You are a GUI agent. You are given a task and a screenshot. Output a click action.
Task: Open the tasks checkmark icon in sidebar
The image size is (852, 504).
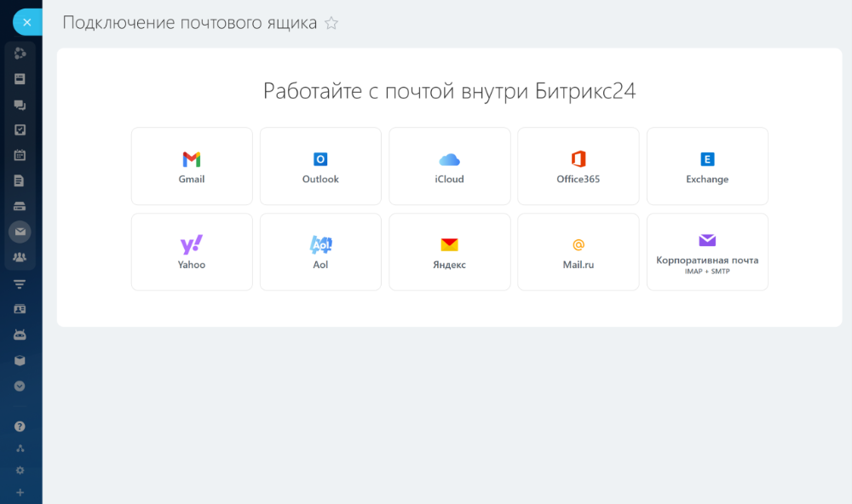click(20, 129)
